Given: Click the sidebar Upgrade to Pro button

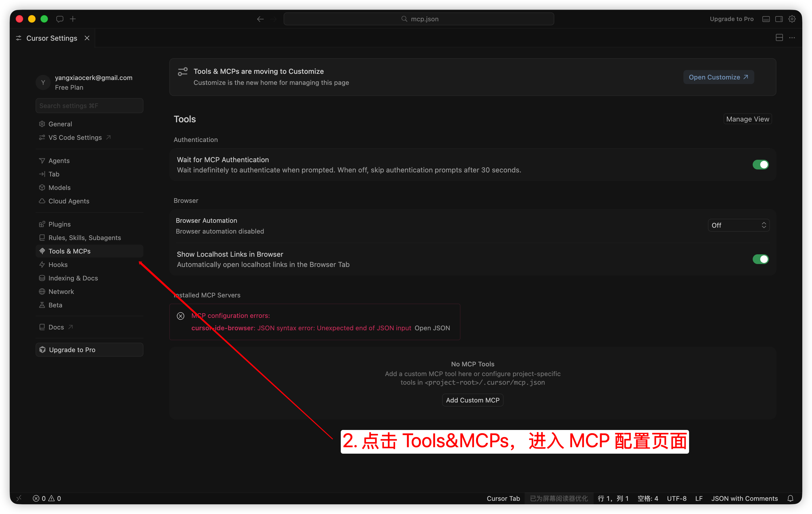Looking at the screenshot, I should tap(89, 350).
